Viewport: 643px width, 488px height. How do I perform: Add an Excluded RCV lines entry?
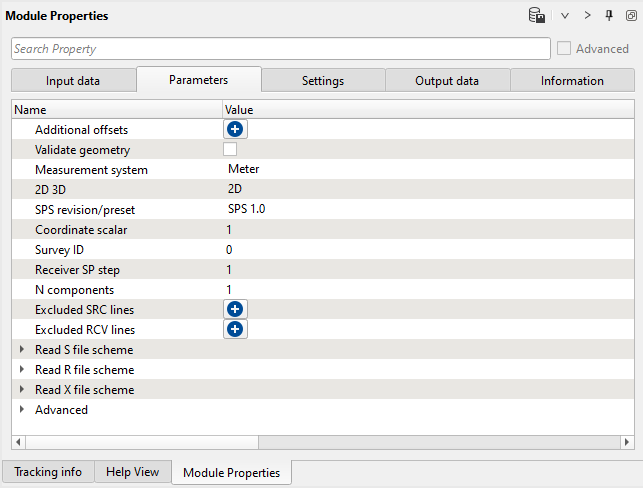coord(235,329)
